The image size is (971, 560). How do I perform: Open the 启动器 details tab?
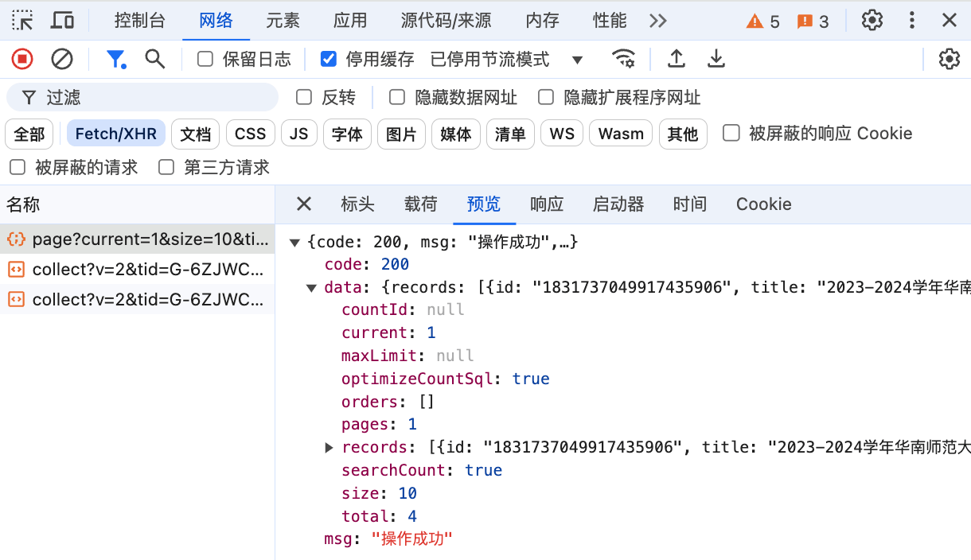coord(618,204)
